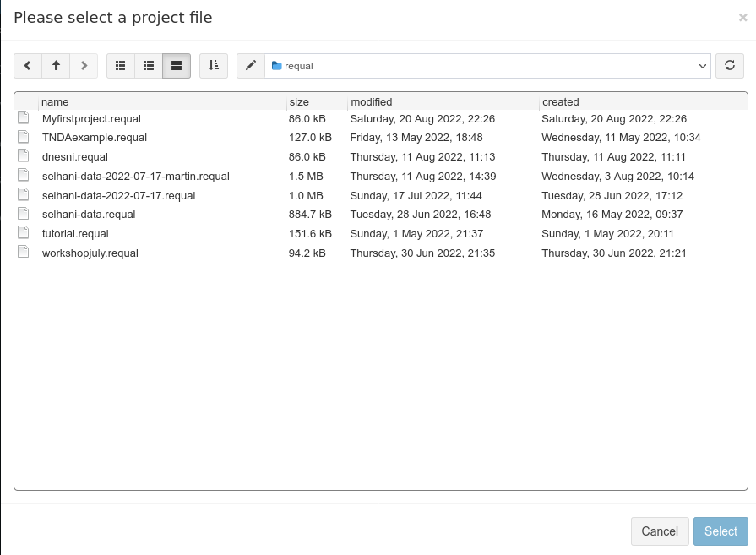Select selhani-data-2022-07-17.requal file
Viewport: 756px width, 555px height.
tap(118, 196)
